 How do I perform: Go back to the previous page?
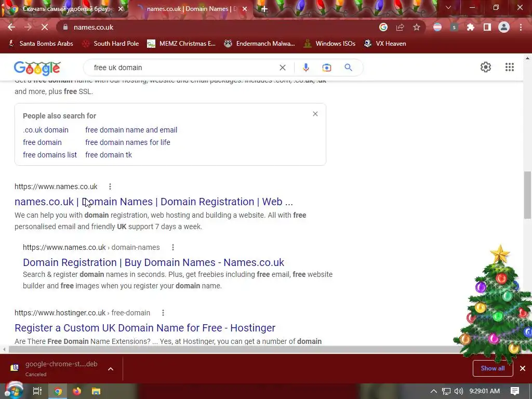click(x=11, y=27)
